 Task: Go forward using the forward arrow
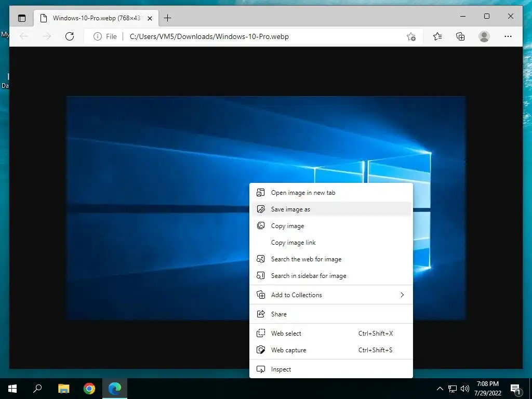pyautogui.click(x=47, y=36)
